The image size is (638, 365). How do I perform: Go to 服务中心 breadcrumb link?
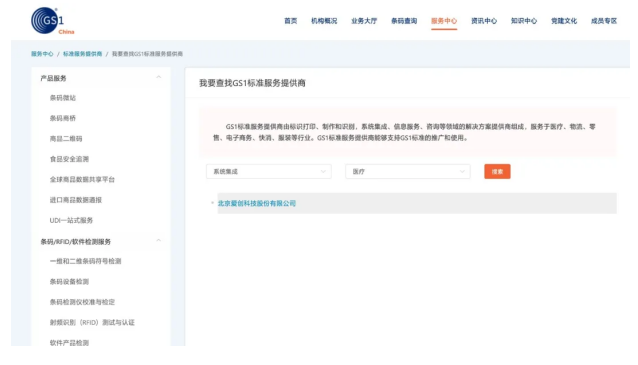coord(42,54)
